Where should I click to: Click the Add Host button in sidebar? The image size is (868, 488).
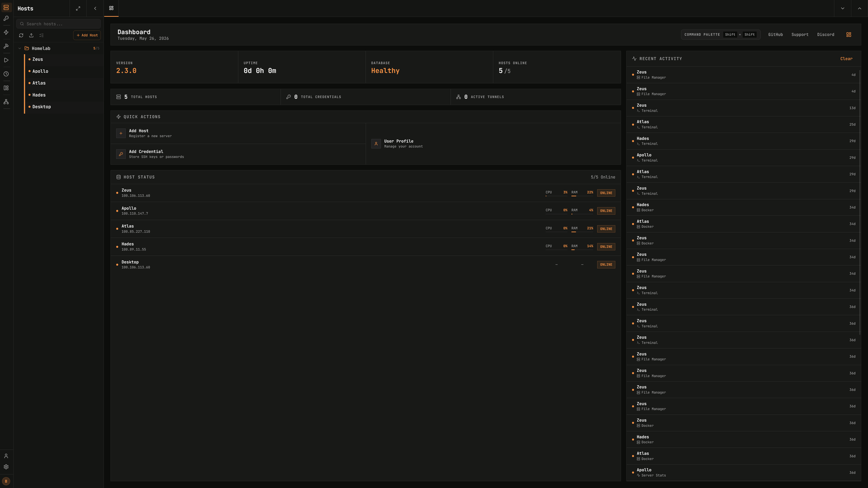click(x=87, y=35)
